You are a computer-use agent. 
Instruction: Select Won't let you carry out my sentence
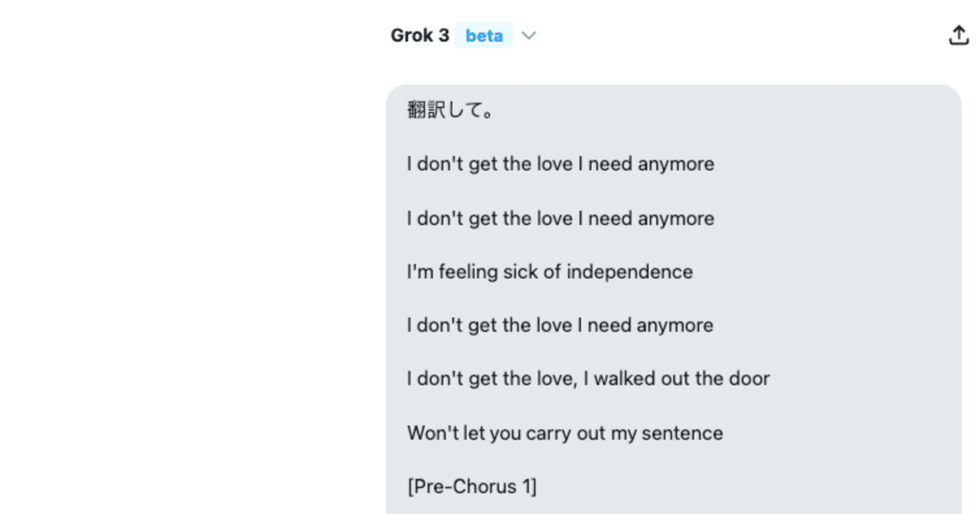pos(564,433)
